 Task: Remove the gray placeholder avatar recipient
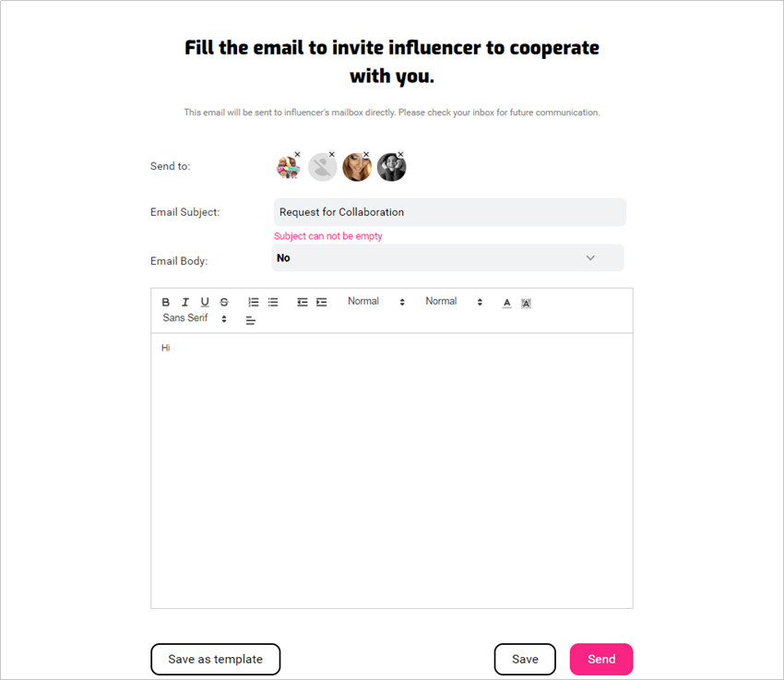point(331,154)
